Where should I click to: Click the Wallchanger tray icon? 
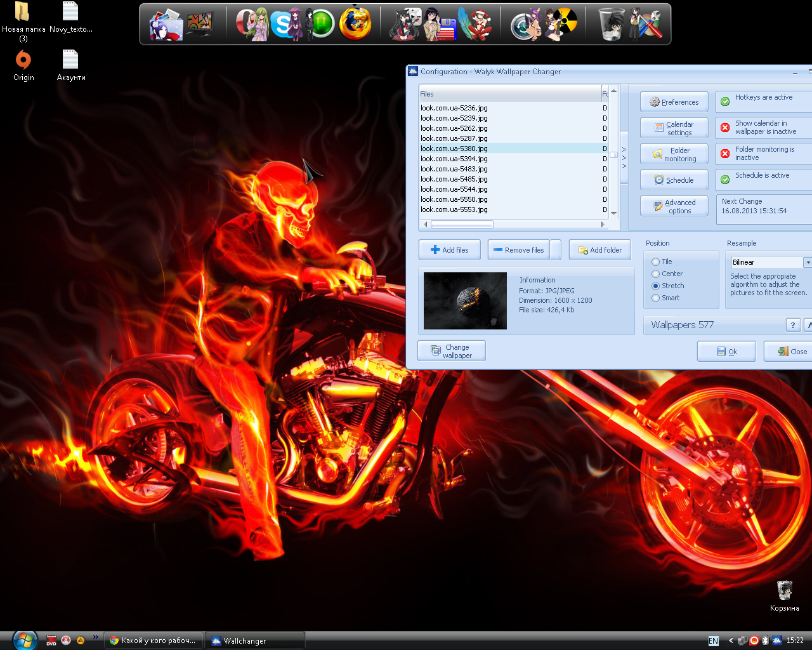(x=776, y=640)
